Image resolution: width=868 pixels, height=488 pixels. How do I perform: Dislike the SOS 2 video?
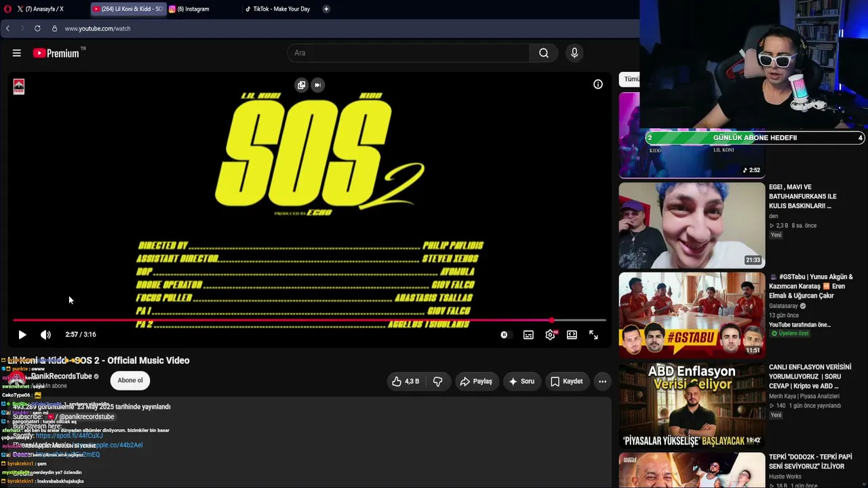tap(438, 382)
